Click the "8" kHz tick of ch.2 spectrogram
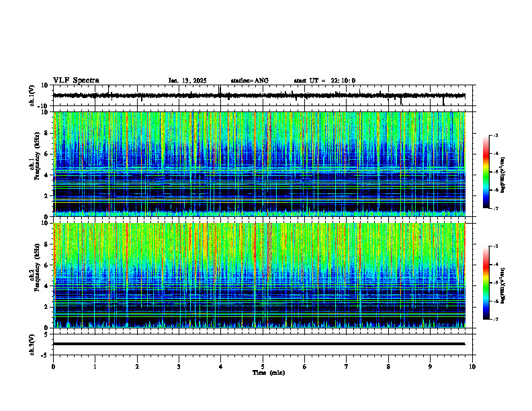Viewport: 532px width, 411px height. [x=47, y=244]
